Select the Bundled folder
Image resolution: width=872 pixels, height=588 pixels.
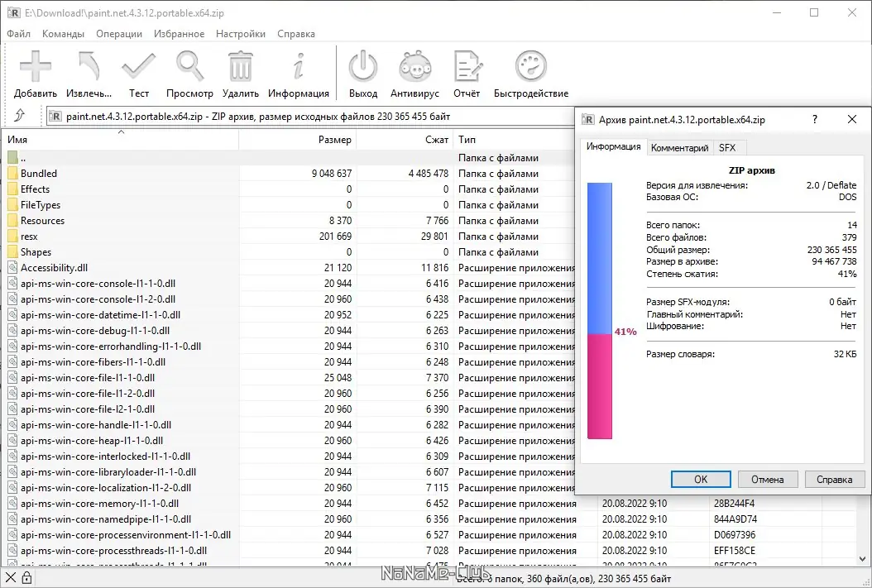tap(38, 174)
